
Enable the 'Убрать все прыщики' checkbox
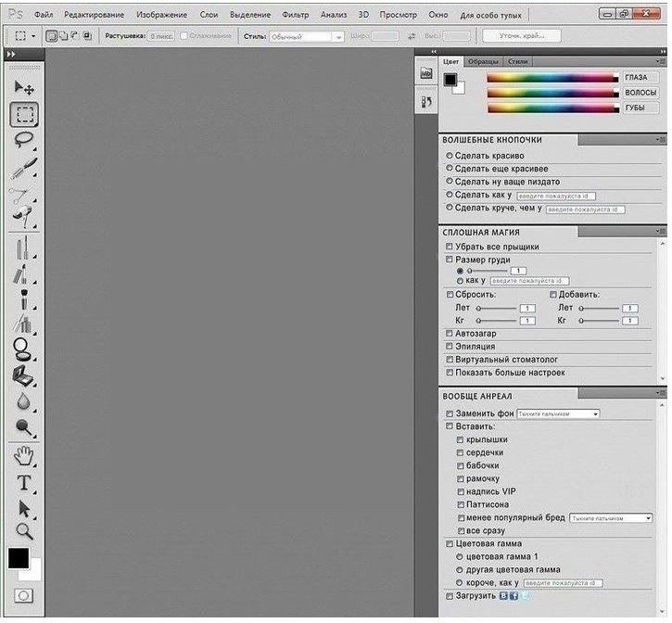tap(450, 248)
